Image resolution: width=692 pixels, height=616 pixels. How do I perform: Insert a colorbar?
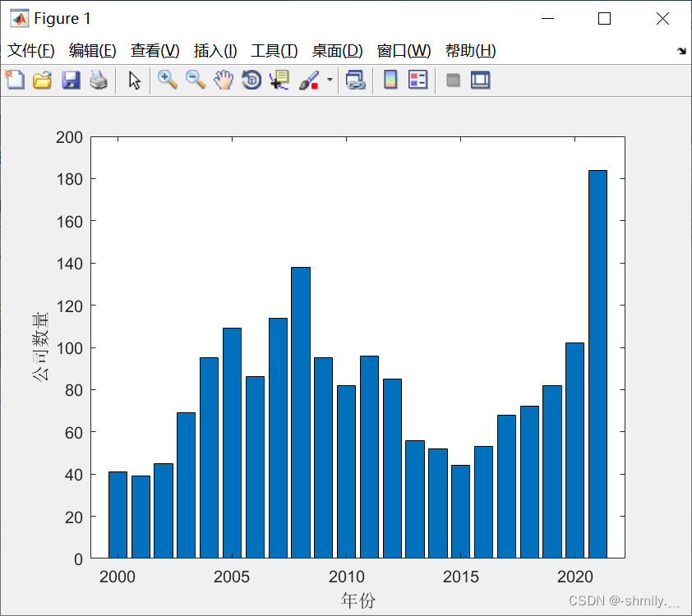click(x=389, y=80)
